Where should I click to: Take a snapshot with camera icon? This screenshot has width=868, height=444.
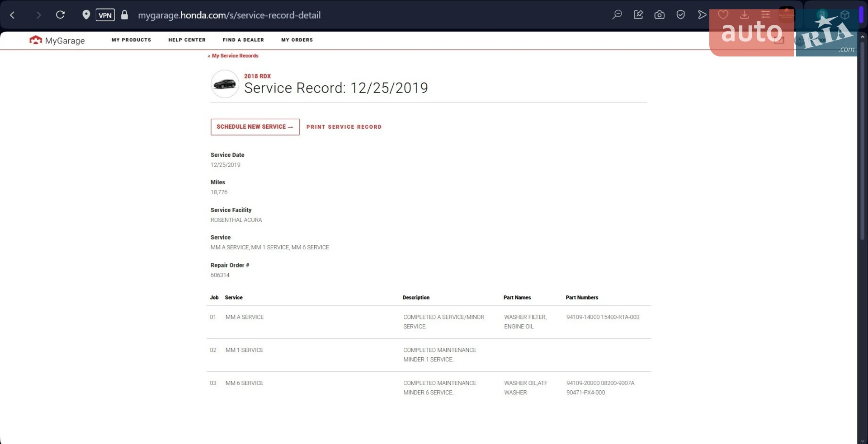[660, 15]
